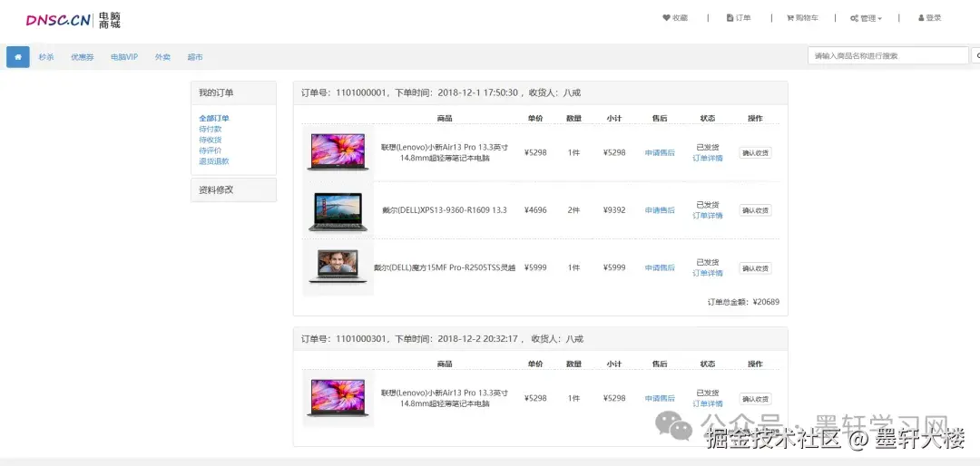Open 订单详情 for DELL XPS13 row

[708, 216]
